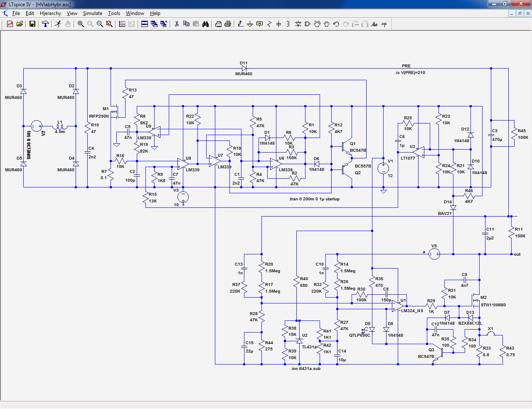Open the Tools menu
The width and height of the screenshot is (532, 409).
coord(114,13)
